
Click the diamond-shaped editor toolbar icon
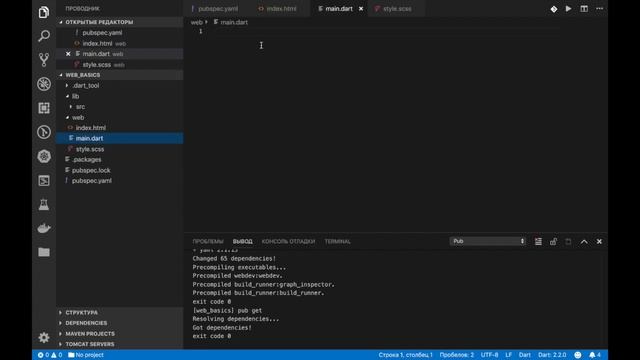[554, 9]
